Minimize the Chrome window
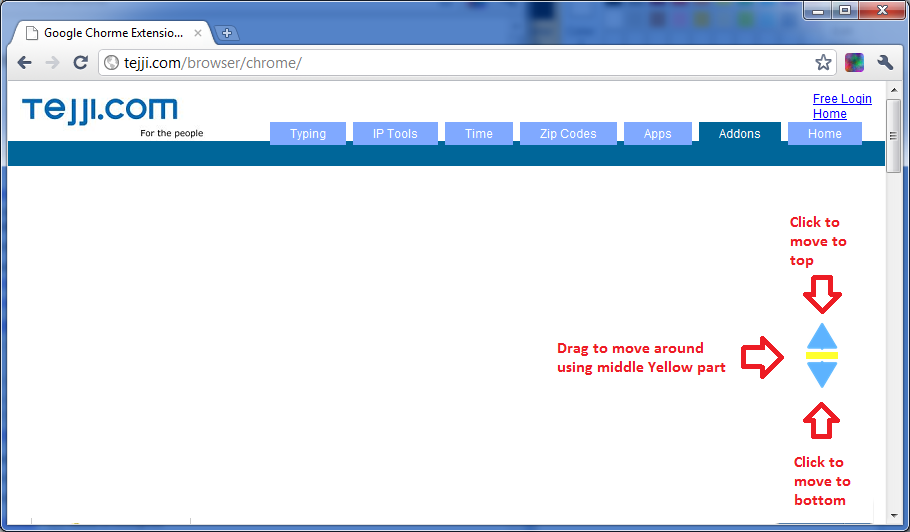Screen dimensions: 910x532 818,10
